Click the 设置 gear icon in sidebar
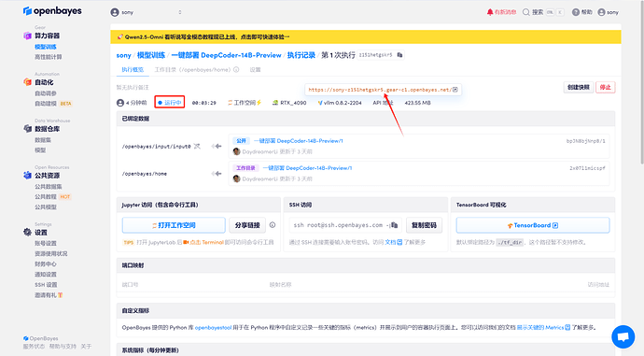Image resolution: width=644 pixels, height=356 pixels. pyautogui.click(x=27, y=233)
